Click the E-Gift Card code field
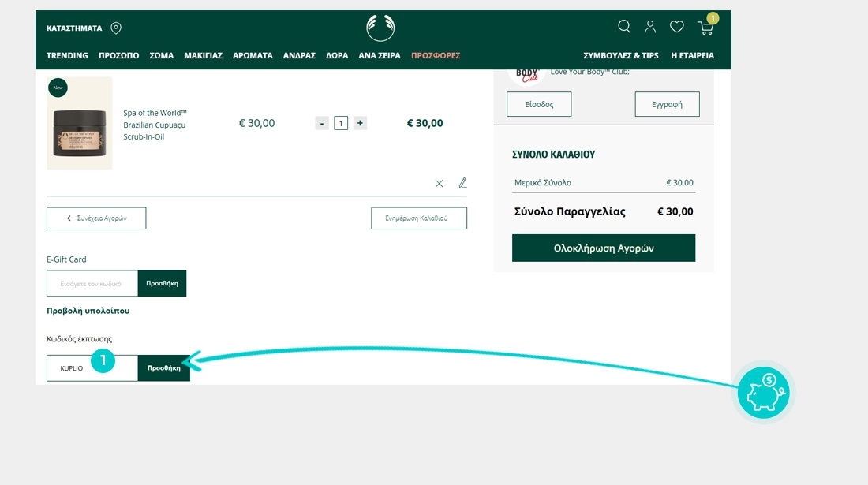The width and height of the screenshot is (868, 485). tap(92, 283)
